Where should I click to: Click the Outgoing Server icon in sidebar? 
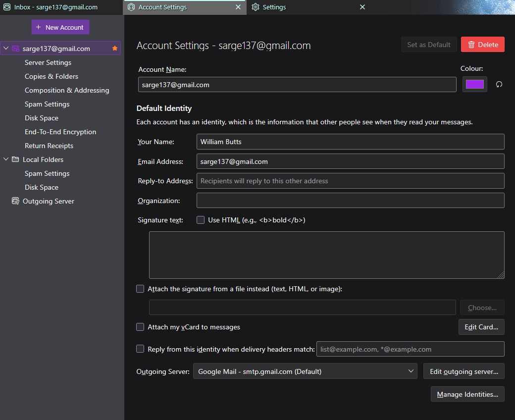(15, 201)
